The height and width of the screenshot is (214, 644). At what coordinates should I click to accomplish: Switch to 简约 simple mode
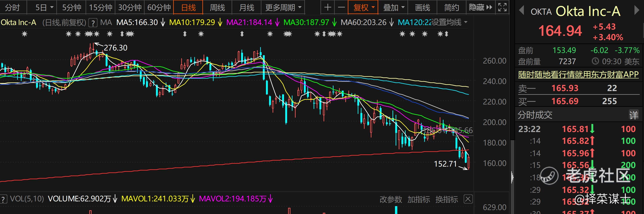click(x=452, y=8)
